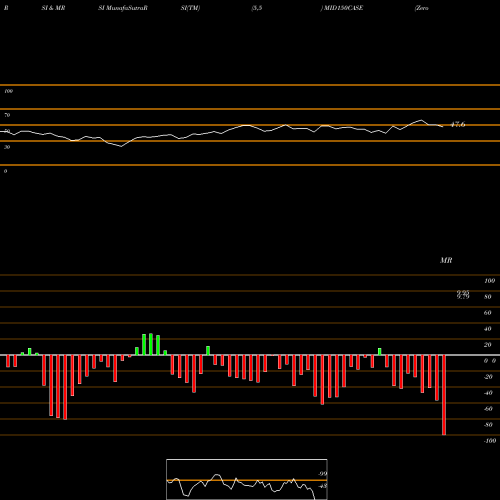Click the mini overview chart at bottom
The height and width of the screenshot is (500, 500).
(247, 479)
